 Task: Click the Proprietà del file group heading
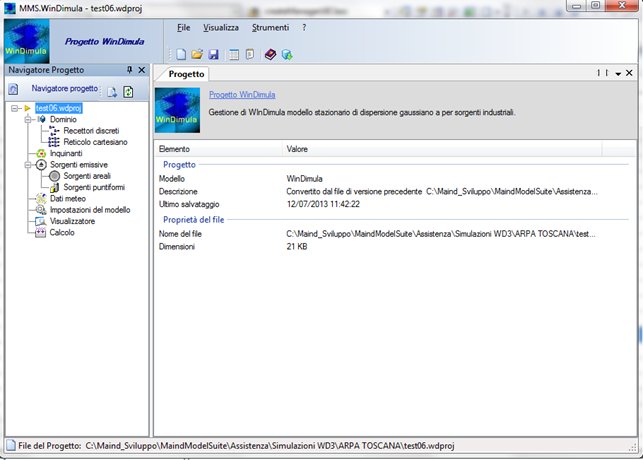coord(194,220)
